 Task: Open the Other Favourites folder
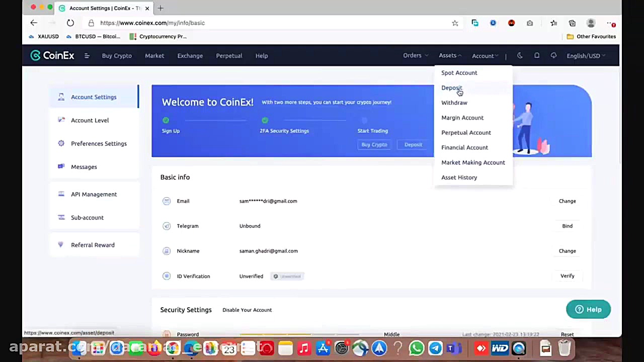point(591,36)
